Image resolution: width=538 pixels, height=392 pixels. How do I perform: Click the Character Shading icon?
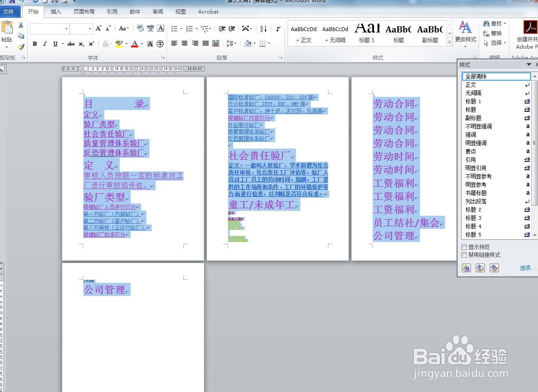click(x=150, y=44)
